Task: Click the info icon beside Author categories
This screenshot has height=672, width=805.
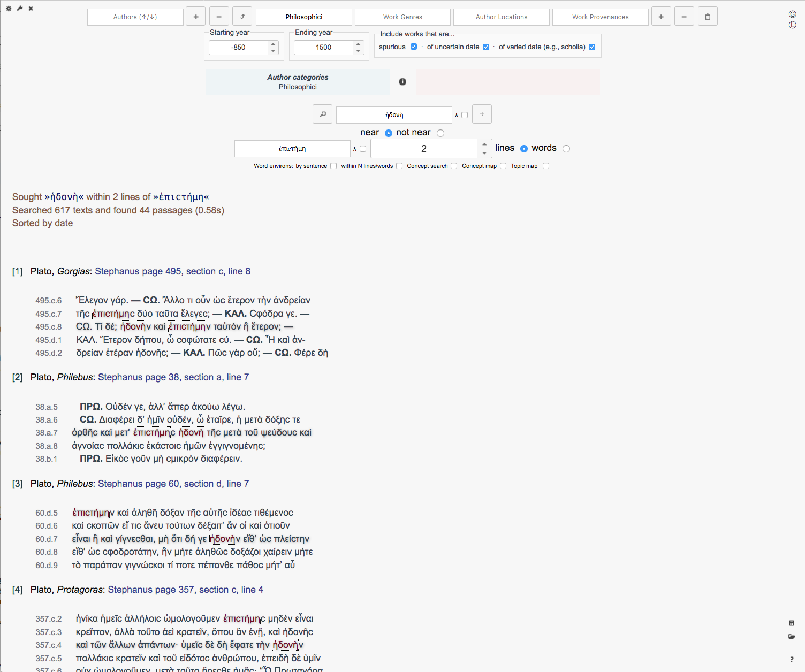Action: pos(403,82)
